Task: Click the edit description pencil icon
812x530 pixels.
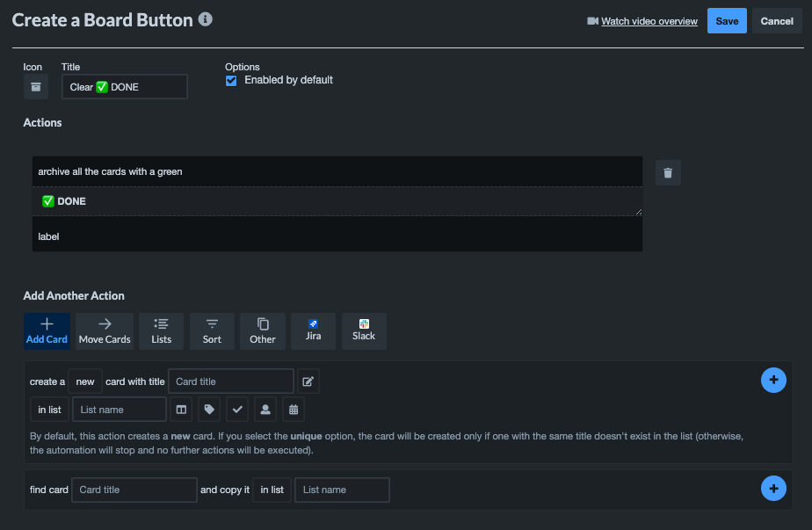Action: (308, 381)
